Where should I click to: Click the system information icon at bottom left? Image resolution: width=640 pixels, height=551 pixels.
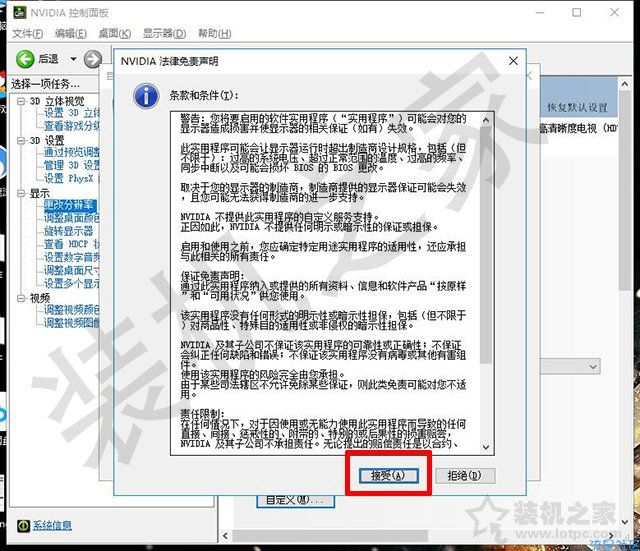24,525
